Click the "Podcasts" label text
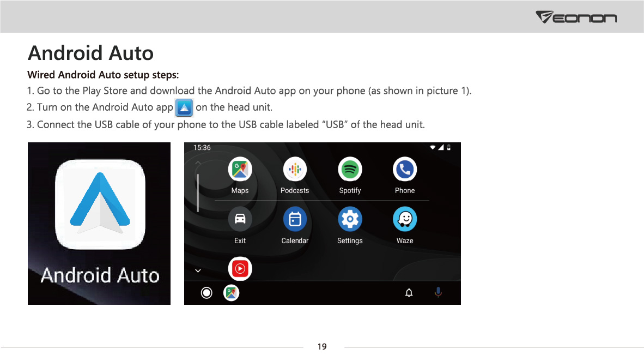Viewport: 644px width, 355px height. [295, 191]
